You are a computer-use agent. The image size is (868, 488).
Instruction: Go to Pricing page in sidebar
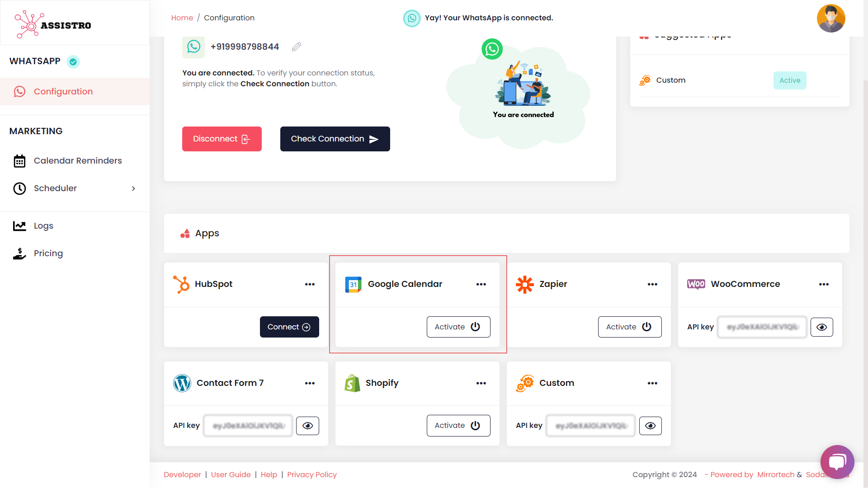(48, 253)
